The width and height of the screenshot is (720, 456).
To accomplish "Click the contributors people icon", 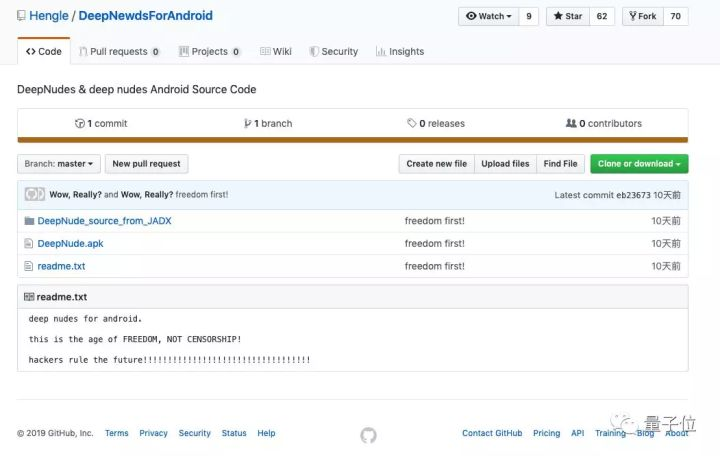I will click(571, 124).
